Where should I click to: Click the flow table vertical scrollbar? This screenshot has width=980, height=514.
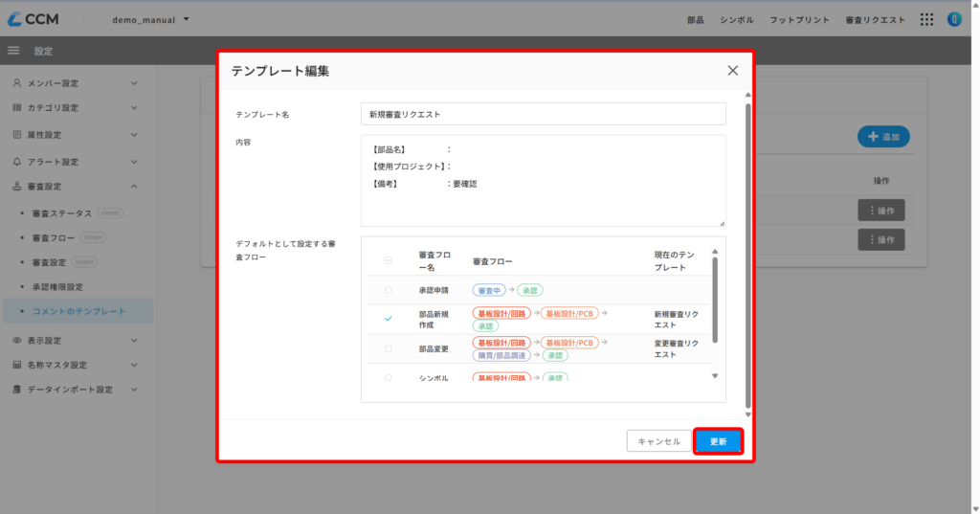pyautogui.click(x=715, y=299)
